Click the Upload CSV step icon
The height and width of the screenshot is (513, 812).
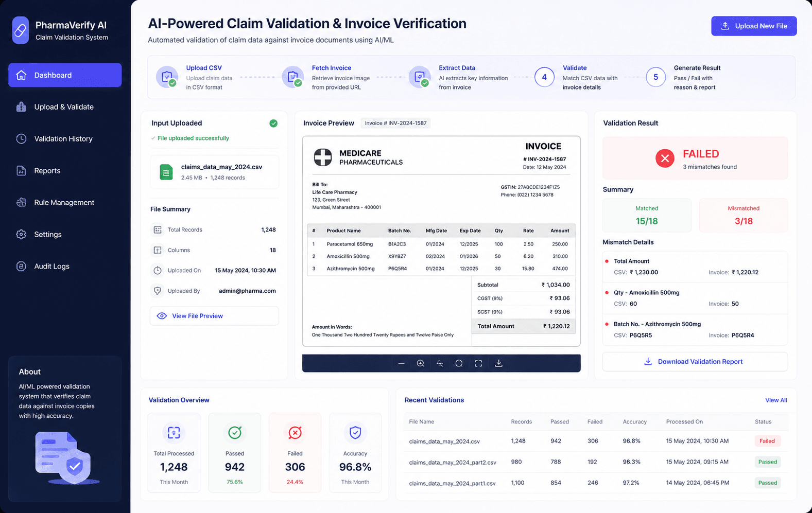coord(167,77)
